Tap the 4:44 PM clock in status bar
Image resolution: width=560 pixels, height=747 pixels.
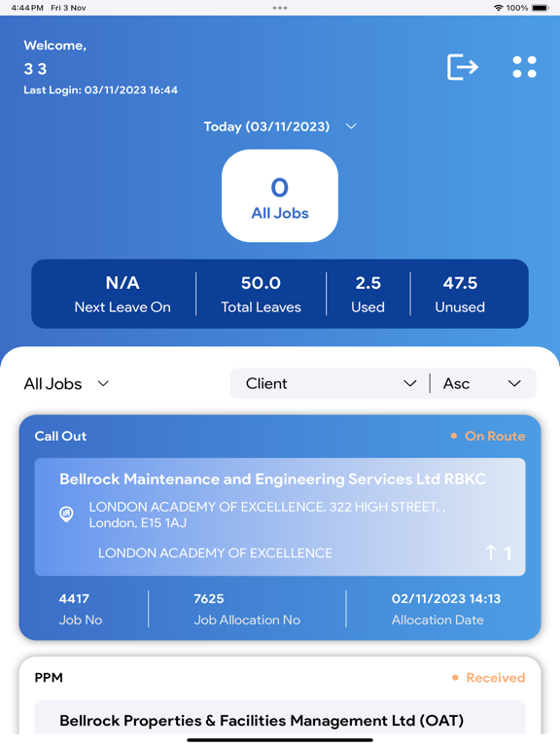(27, 8)
